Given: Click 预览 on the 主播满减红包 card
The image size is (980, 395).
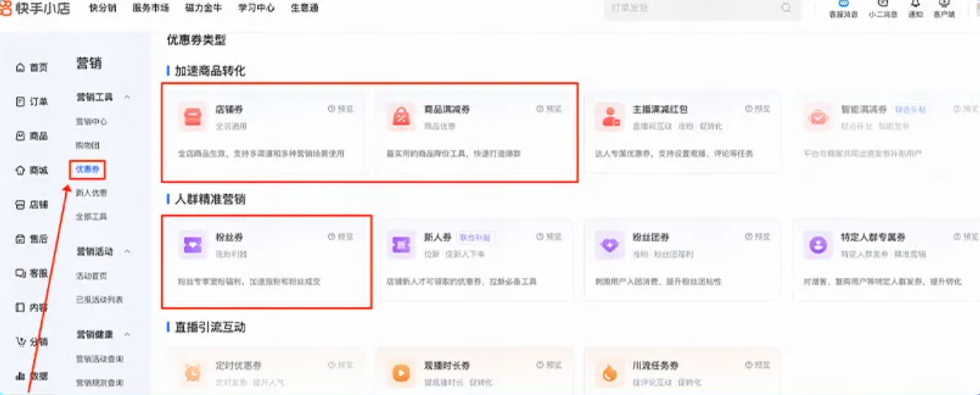Looking at the screenshot, I should point(758,108).
